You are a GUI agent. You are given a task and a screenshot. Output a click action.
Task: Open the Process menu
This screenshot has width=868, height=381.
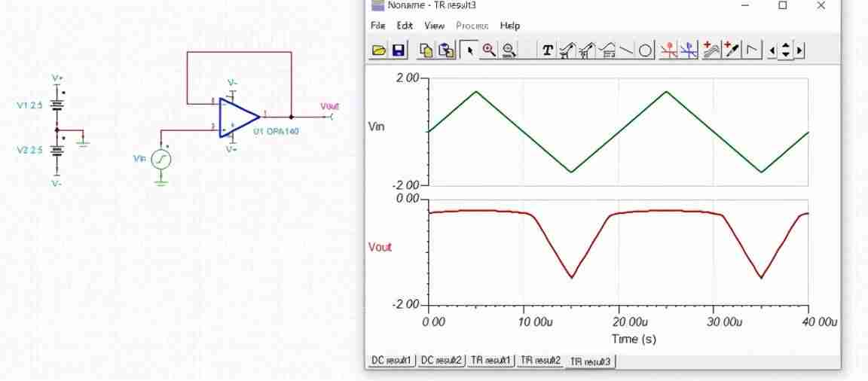pos(472,26)
